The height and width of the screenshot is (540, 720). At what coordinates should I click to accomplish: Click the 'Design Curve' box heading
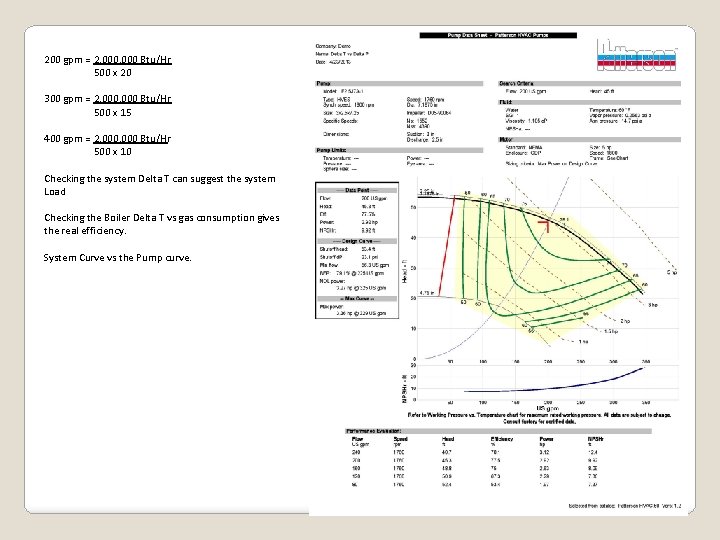point(357,241)
